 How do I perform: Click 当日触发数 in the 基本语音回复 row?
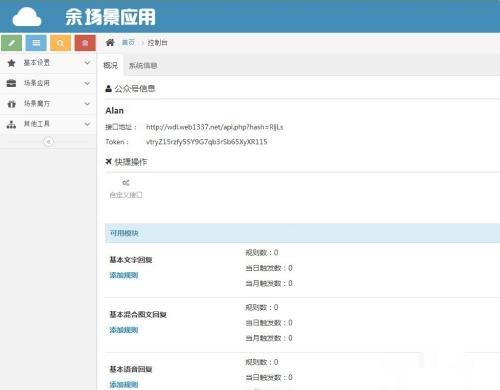click(269, 377)
